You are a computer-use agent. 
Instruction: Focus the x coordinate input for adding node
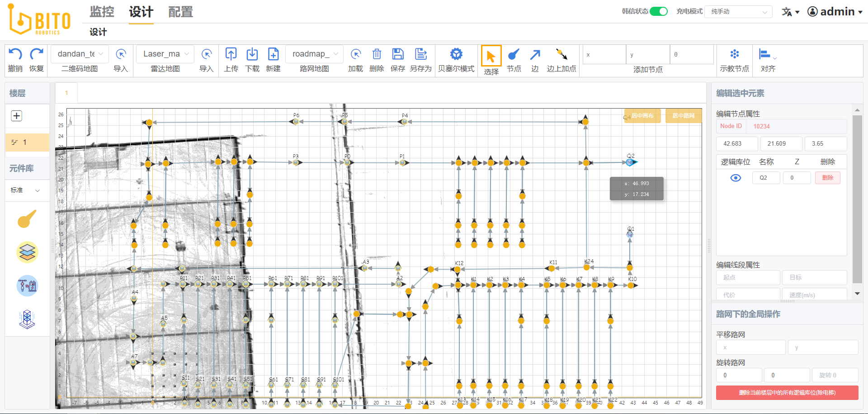pyautogui.click(x=604, y=55)
